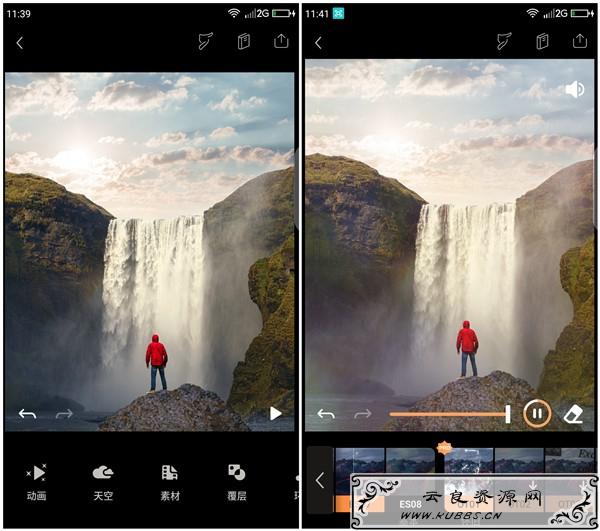Viewport: 600px width, 531px height.
Task: Open the book icon in 11:41 screen
Action: click(542, 41)
